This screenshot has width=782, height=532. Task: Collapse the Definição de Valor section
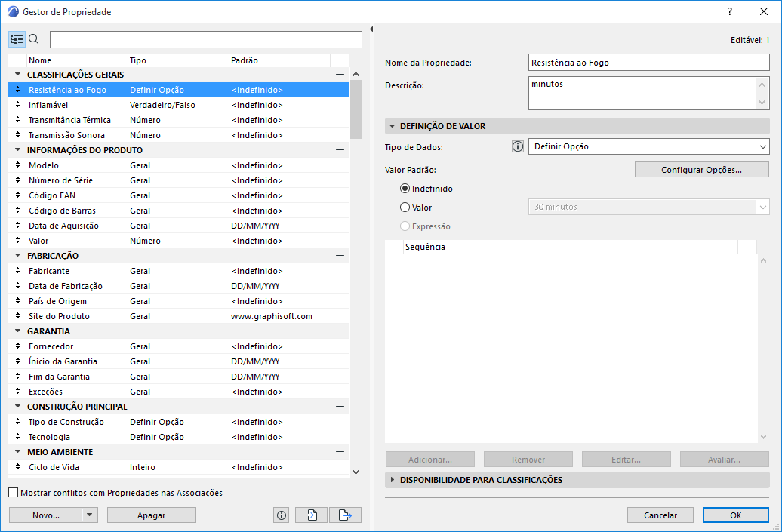pos(392,126)
